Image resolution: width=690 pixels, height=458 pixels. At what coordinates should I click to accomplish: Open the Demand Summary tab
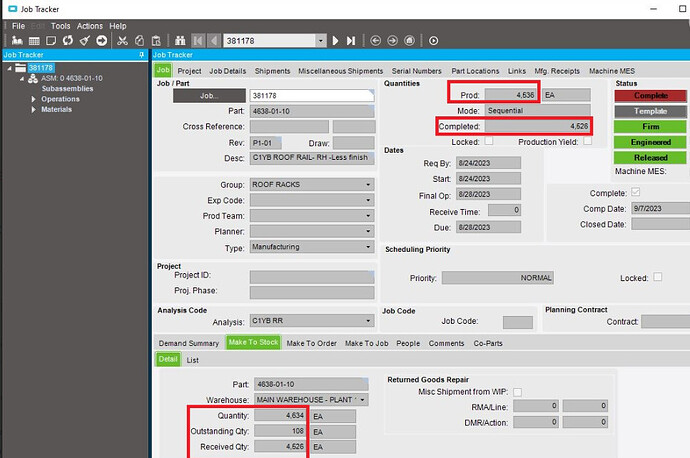click(x=189, y=343)
